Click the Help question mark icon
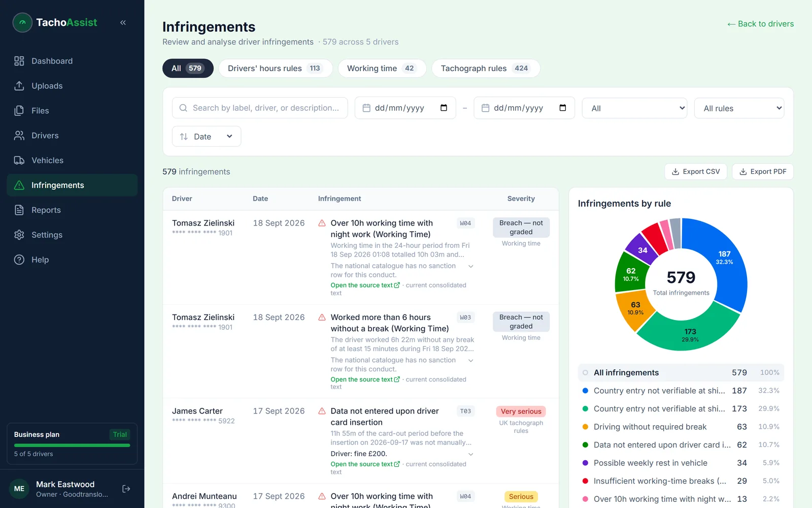 coord(19,260)
